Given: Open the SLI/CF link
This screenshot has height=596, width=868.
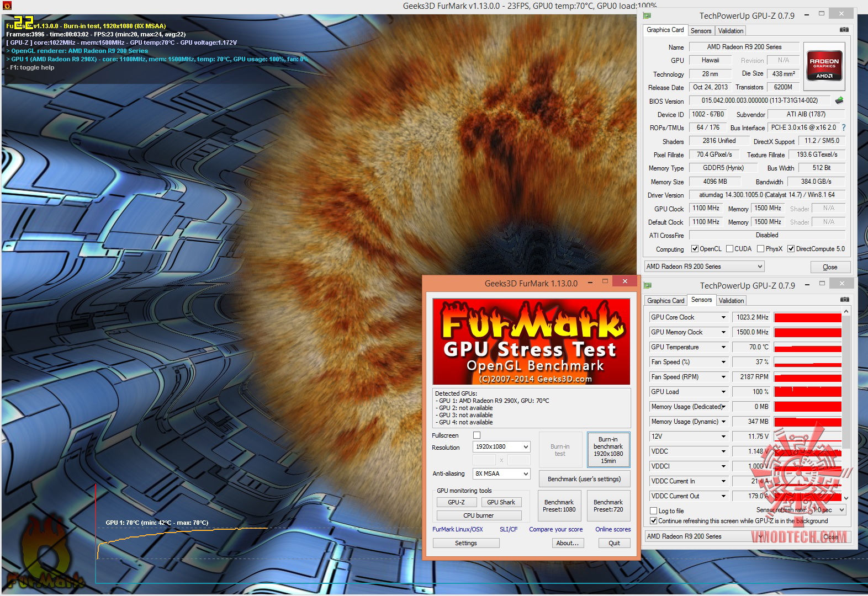Looking at the screenshot, I should pos(509,529).
